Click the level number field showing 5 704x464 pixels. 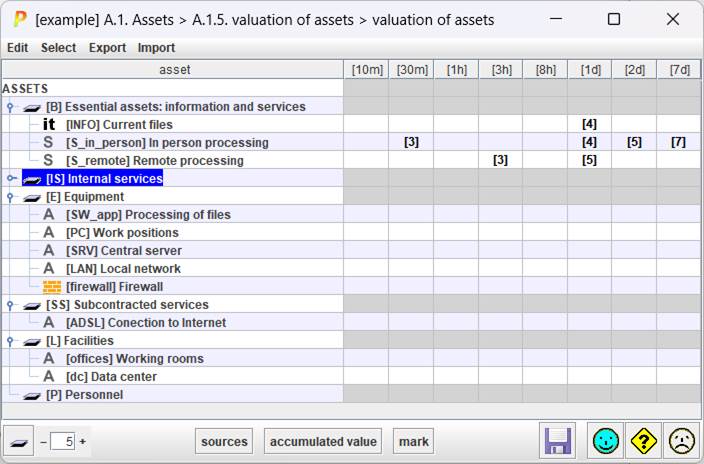[62, 441]
